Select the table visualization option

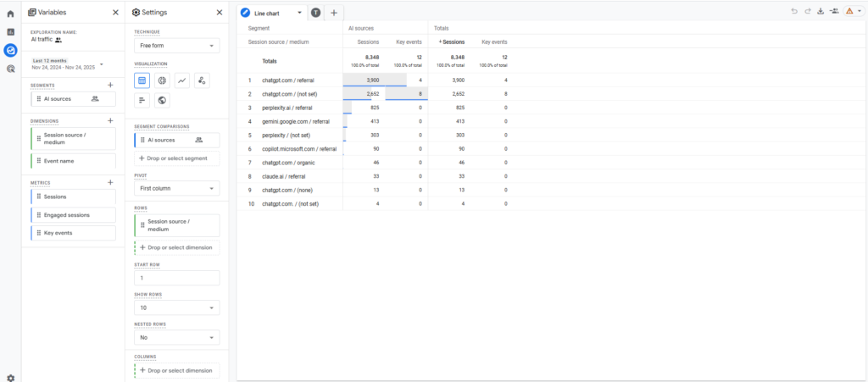[x=142, y=80]
